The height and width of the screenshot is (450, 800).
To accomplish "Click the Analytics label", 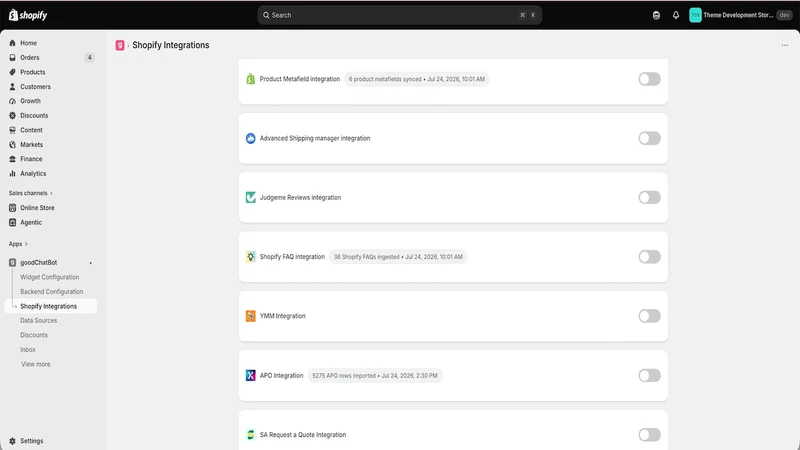I will (x=33, y=173).
